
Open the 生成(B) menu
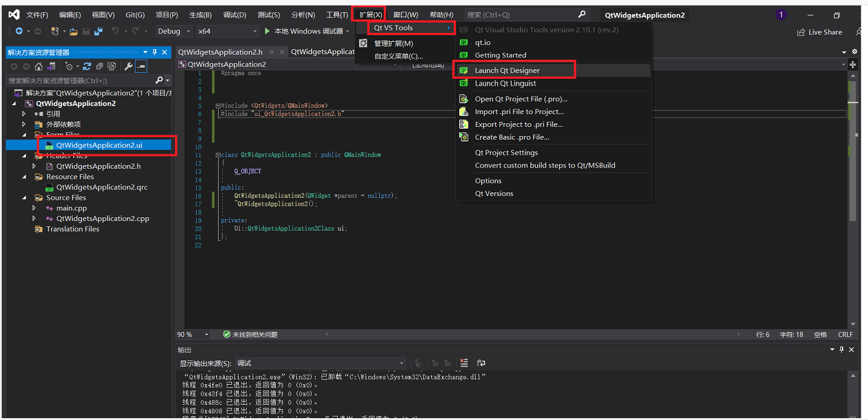pyautogui.click(x=200, y=15)
